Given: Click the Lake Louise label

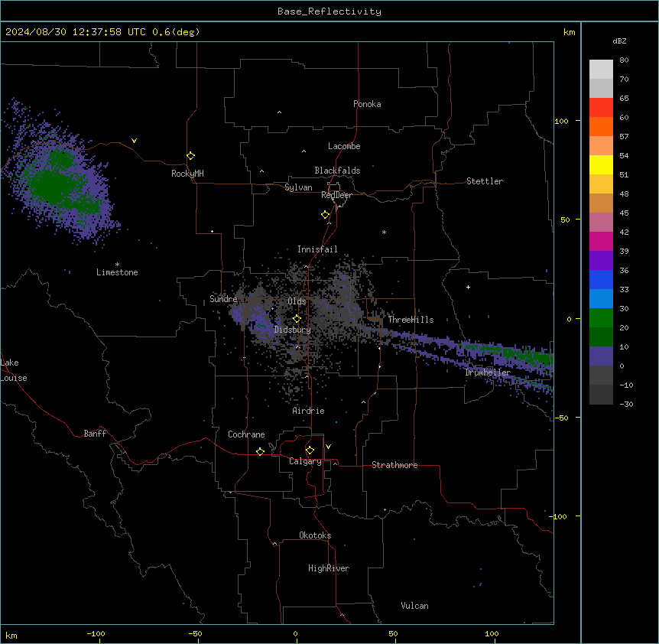Looking at the screenshot, I should (14, 370).
